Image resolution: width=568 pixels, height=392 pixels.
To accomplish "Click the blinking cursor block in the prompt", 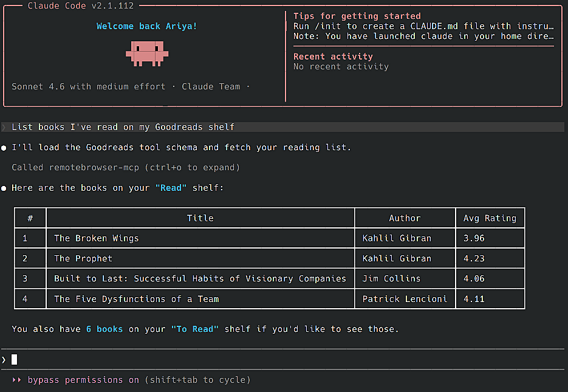I will pyautogui.click(x=14, y=359).
